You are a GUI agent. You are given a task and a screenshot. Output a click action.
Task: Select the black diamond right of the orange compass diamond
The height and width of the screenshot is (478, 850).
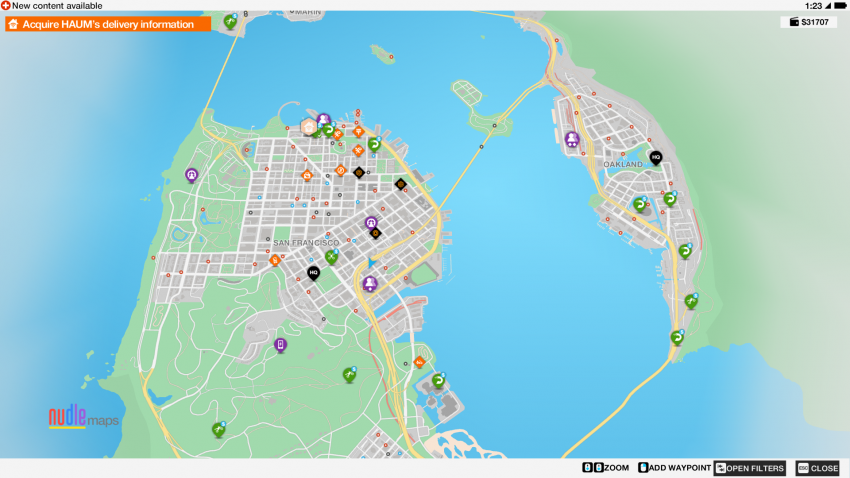coord(358,173)
